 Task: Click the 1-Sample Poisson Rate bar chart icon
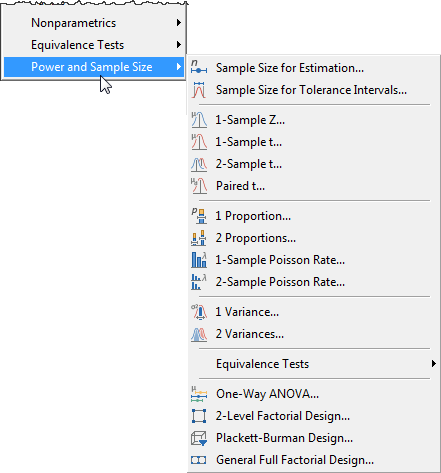(199, 260)
